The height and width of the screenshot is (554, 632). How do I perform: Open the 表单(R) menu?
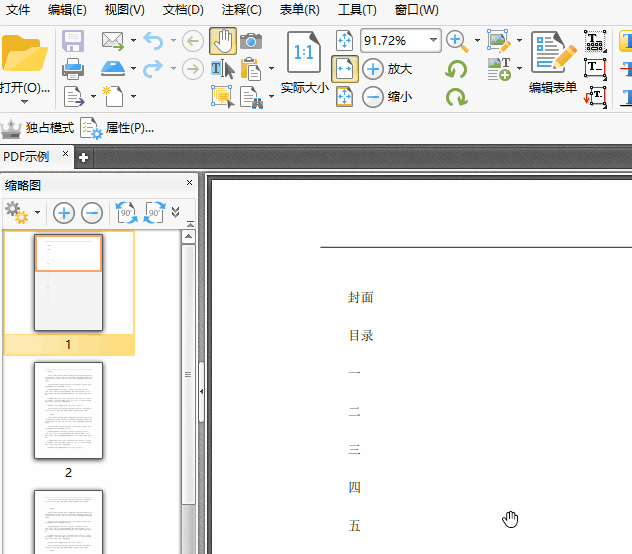pos(299,9)
